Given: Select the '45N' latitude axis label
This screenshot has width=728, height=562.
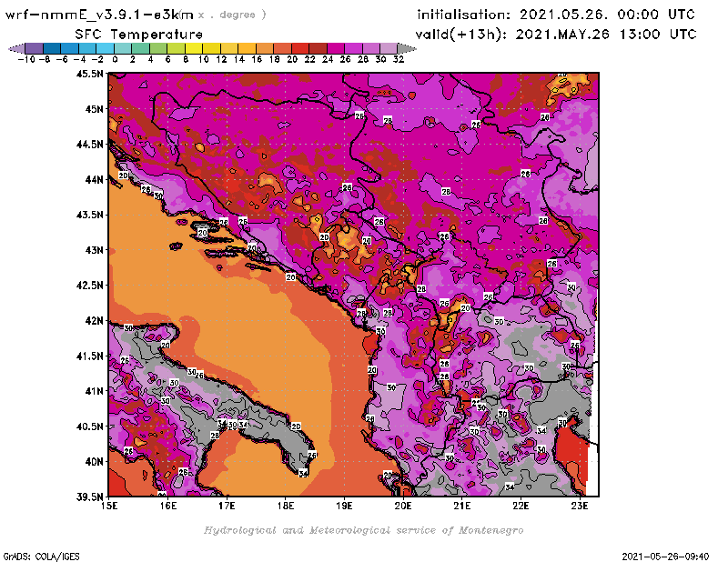Looking at the screenshot, I should [x=95, y=109].
